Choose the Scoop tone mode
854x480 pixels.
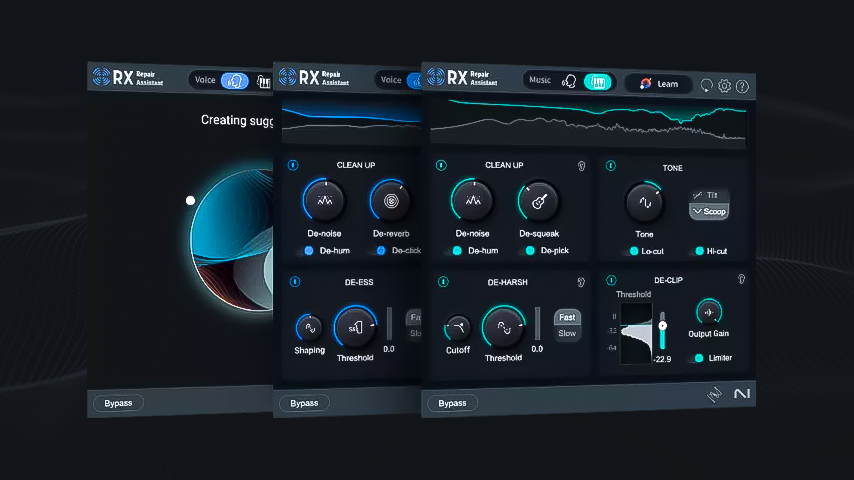click(x=709, y=211)
